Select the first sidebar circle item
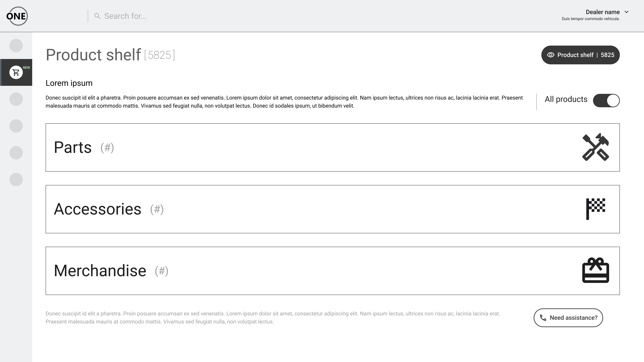The height and width of the screenshot is (362, 644). (16, 45)
